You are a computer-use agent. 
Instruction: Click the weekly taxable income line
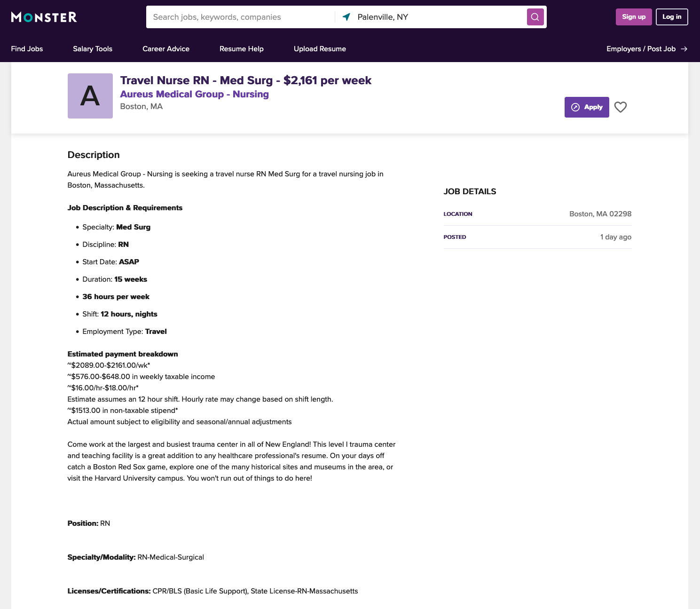(142, 377)
